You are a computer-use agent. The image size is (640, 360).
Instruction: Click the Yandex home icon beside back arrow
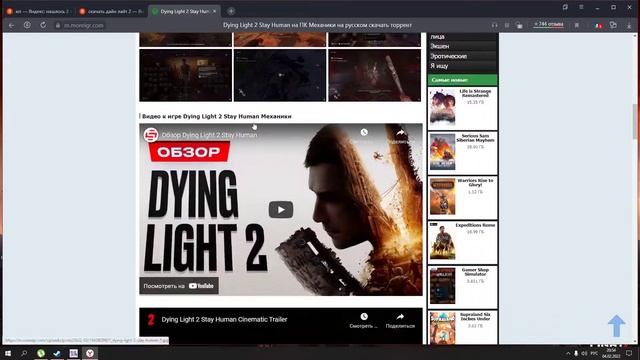[x=27, y=25]
